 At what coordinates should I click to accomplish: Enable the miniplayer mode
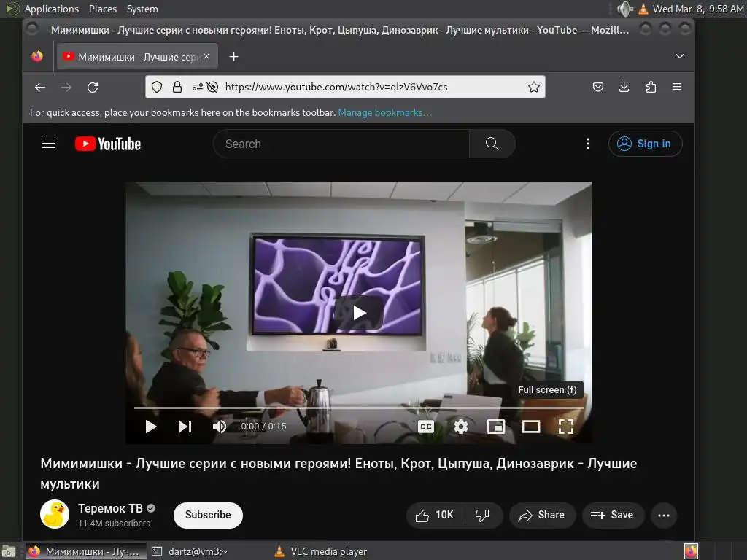point(496,427)
